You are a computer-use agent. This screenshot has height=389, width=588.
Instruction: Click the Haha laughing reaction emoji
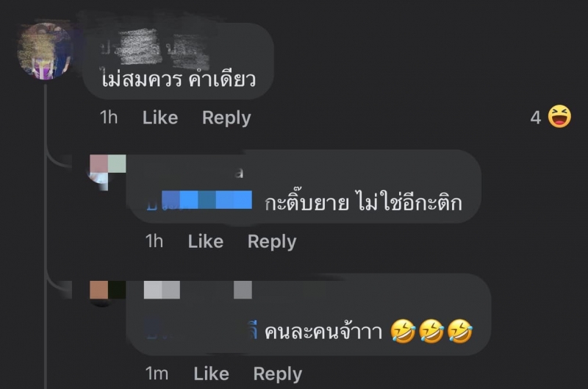pyautogui.click(x=559, y=117)
